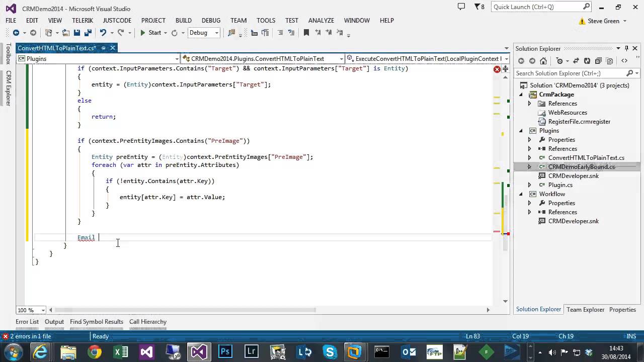Click the Find Symbol Results button
This screenshot has height=362, width=644.
(97, 322)
